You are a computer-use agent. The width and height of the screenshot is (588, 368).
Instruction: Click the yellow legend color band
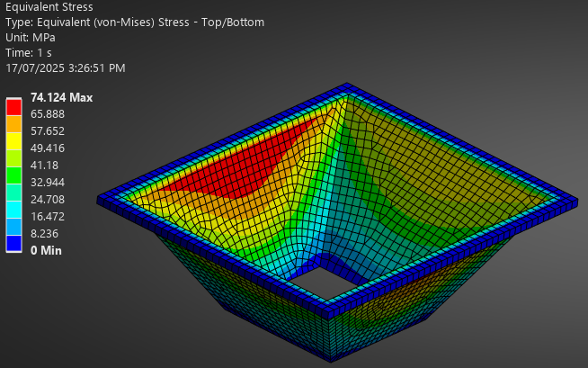(x=13, y=141)
